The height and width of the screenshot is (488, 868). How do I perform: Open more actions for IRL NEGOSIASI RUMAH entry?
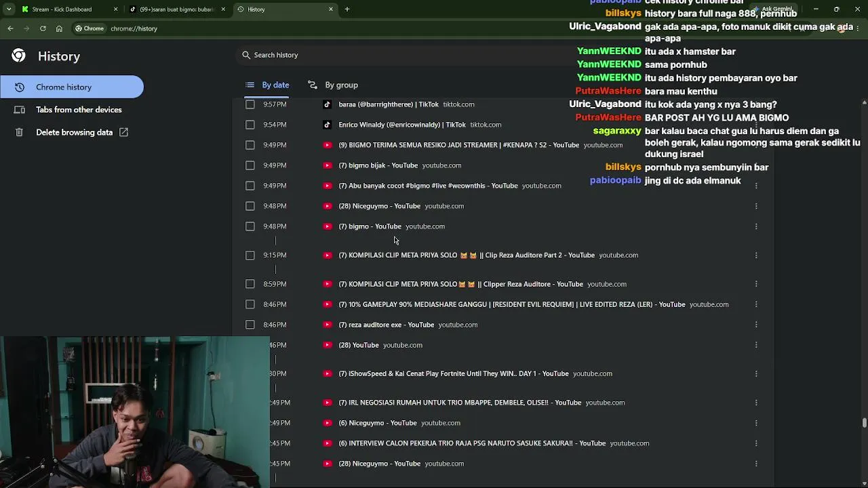pos(756,403)
